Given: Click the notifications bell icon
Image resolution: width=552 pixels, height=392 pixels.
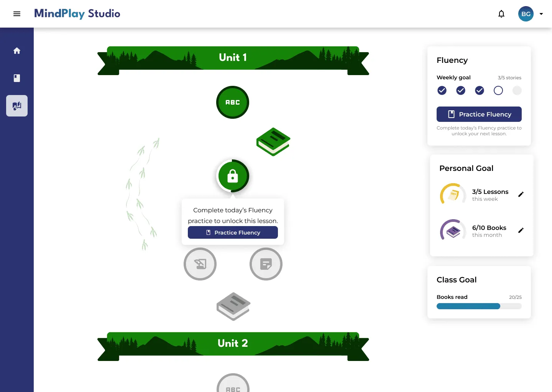Looking at the screenshot, I should (x=501, y=14).
